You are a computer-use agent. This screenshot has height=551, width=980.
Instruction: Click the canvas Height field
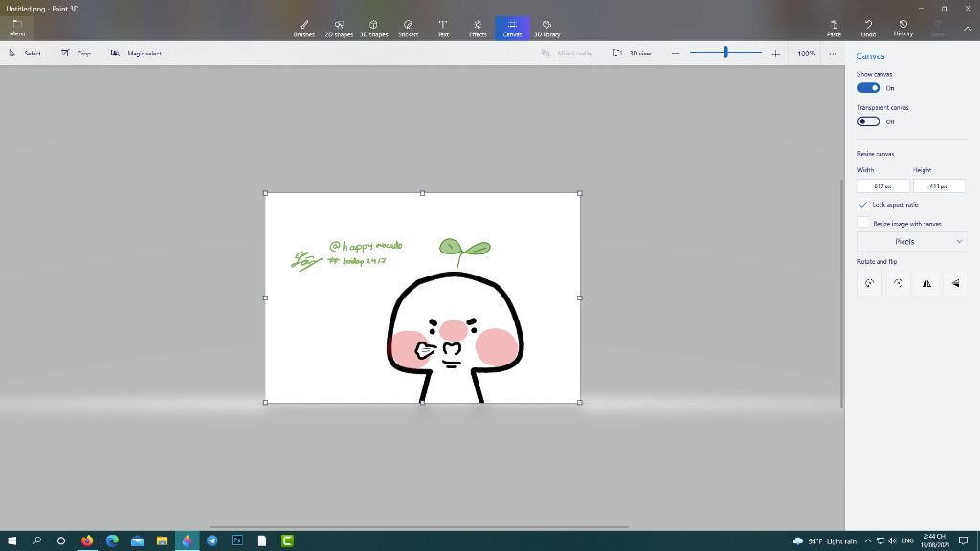pos(939,187)
